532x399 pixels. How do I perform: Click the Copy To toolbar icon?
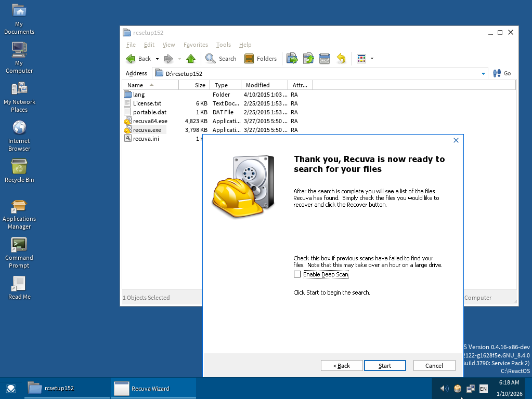tap(308, 59)
